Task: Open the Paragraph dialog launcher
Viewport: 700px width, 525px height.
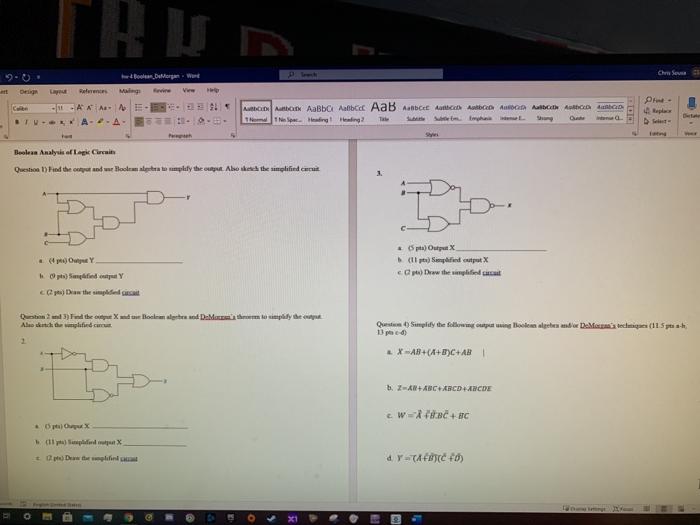Action: tap(233, 135)
